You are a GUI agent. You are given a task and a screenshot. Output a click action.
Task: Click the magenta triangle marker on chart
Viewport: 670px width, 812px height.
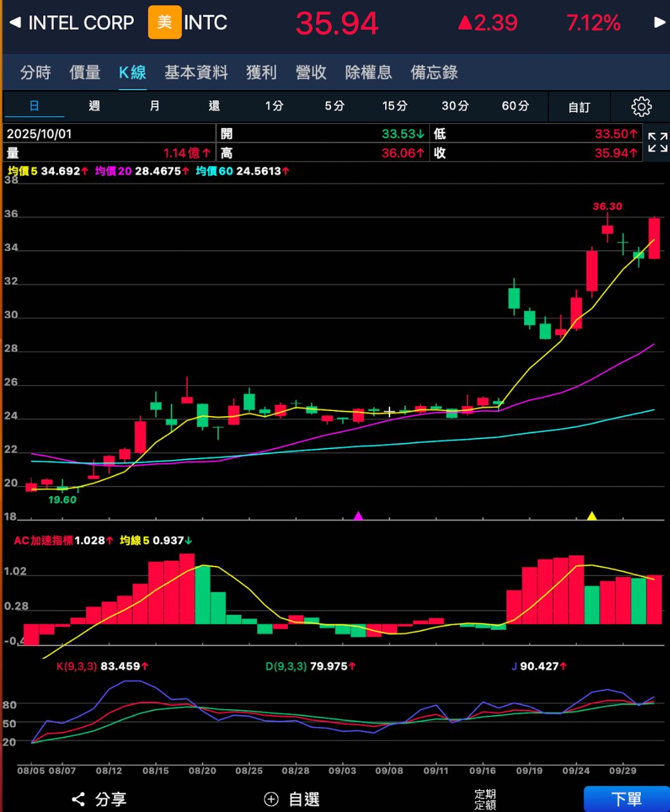358,516
